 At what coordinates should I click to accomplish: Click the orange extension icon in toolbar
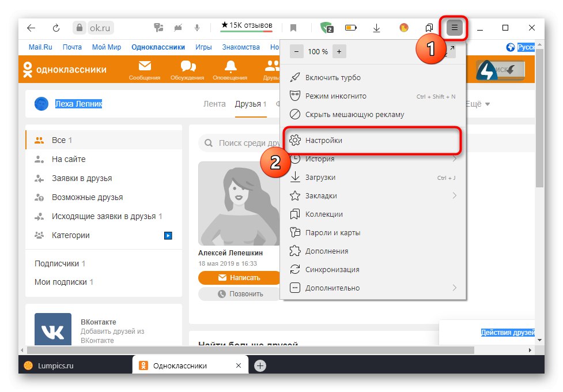pos(404,28)
